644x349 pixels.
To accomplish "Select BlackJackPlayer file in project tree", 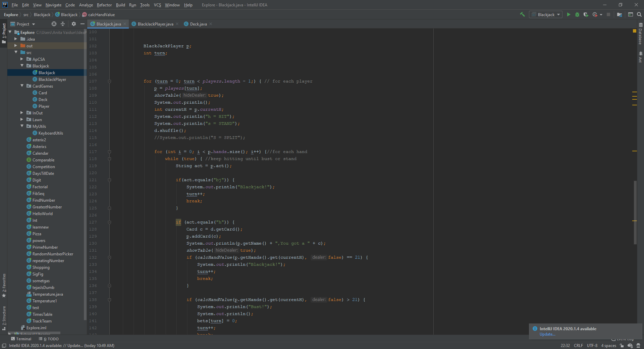I will [x=52, y=80].
